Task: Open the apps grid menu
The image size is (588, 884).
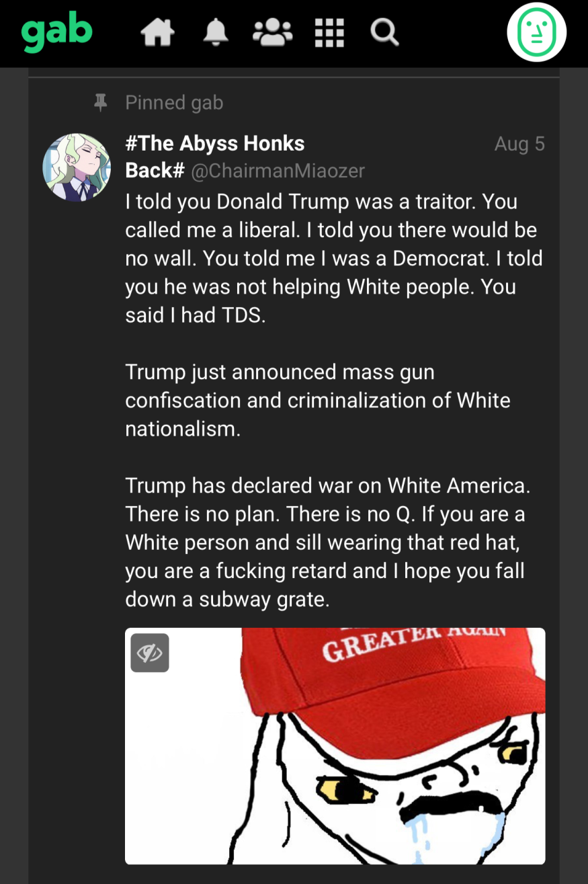Action: click(x=329, y=32)
